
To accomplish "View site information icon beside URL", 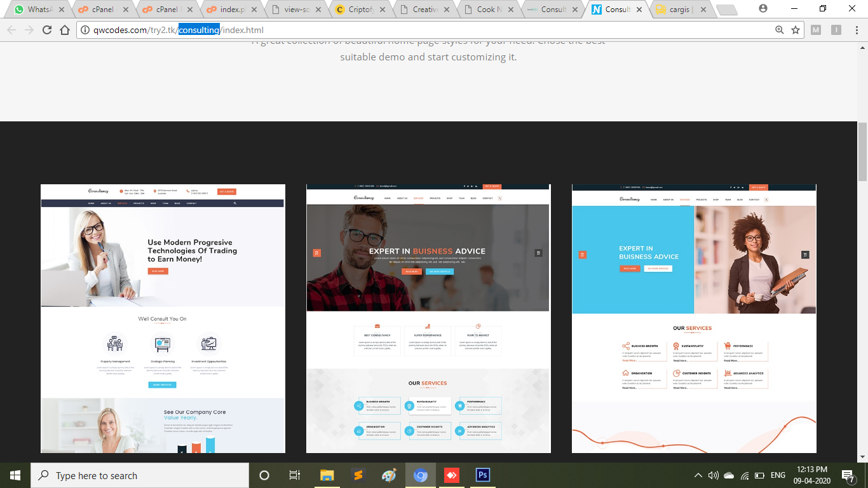I will (85, 30).
